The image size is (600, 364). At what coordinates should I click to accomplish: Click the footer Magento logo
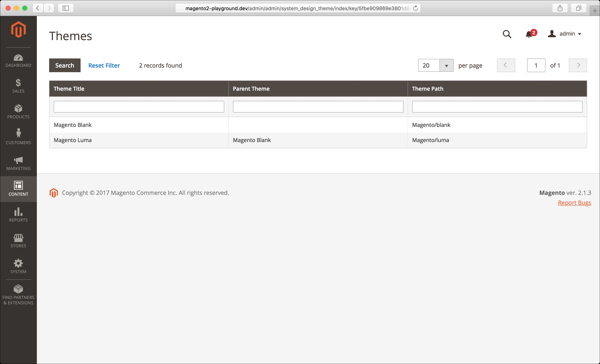(x=54, y=193)
